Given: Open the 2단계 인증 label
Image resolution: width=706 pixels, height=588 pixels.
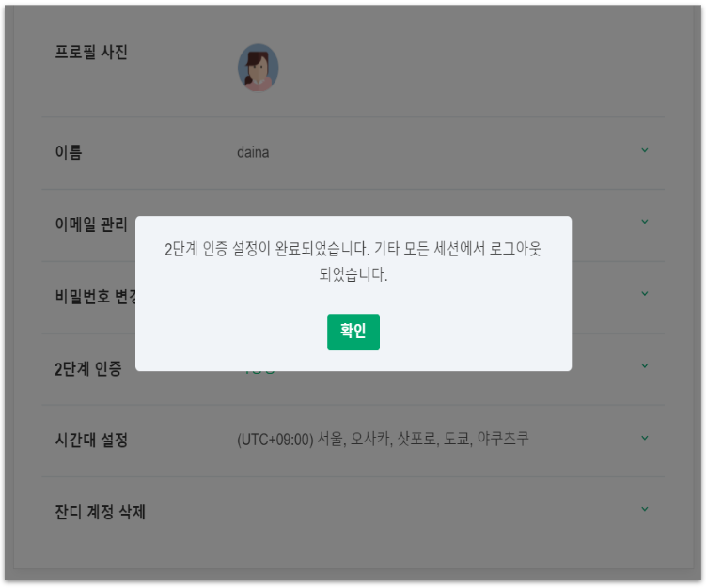Looking at the screenshot, I should coord(88,369).
